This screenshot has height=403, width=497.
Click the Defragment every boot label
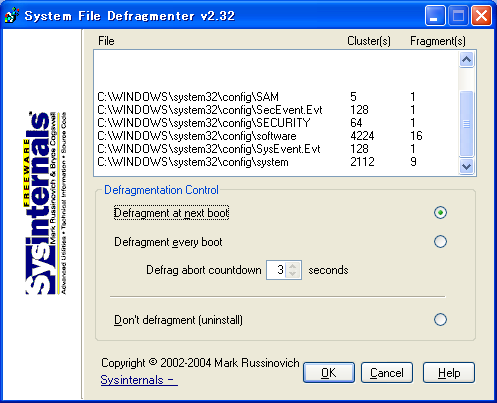(168, 242)
